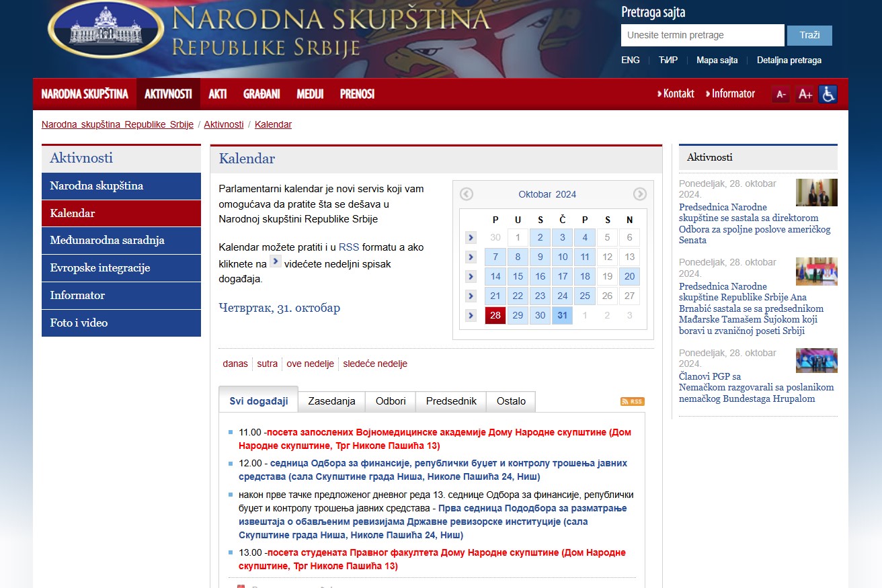Switch language via ENG link
The width and height of the screenshot is (882, 588).
click(x=631, y=60)
